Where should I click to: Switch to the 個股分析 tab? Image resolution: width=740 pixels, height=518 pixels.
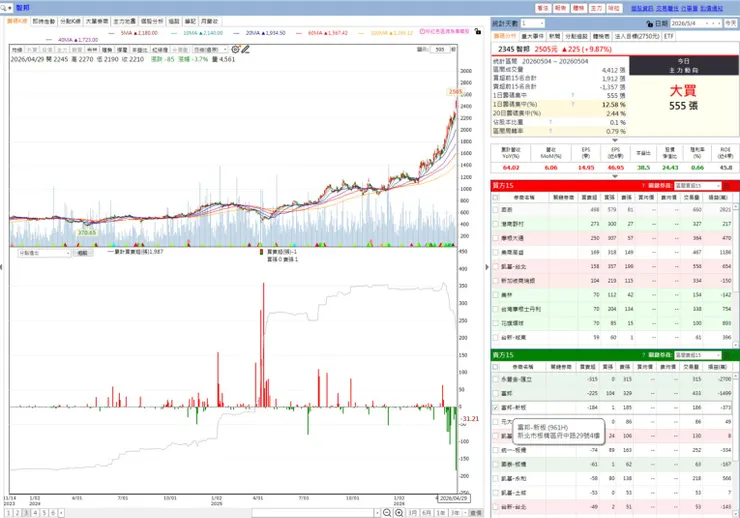151,21
